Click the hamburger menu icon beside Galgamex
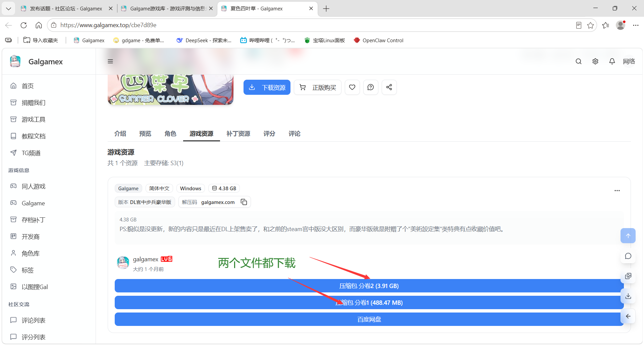Viewport: 644px width, 345px height. pos(110,61)
